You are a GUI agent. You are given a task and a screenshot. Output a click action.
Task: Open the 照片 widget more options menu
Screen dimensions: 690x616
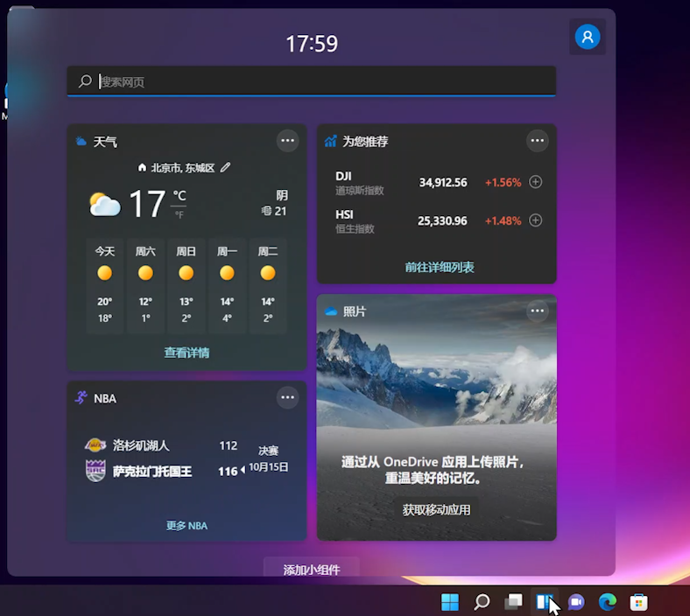pos(538,311)
